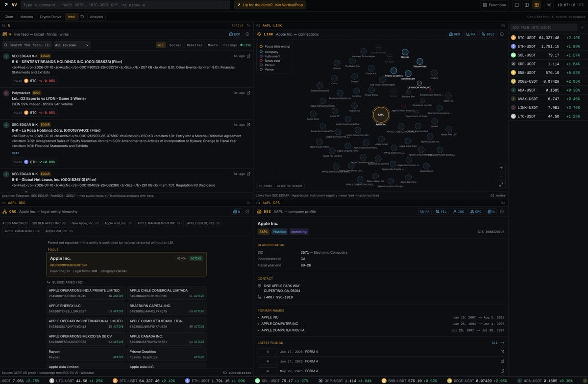Screen dimensions: 588x384
Task: Open subsidiary APPLE ENERGY LLC card
Action: click(x=86, y=308)
